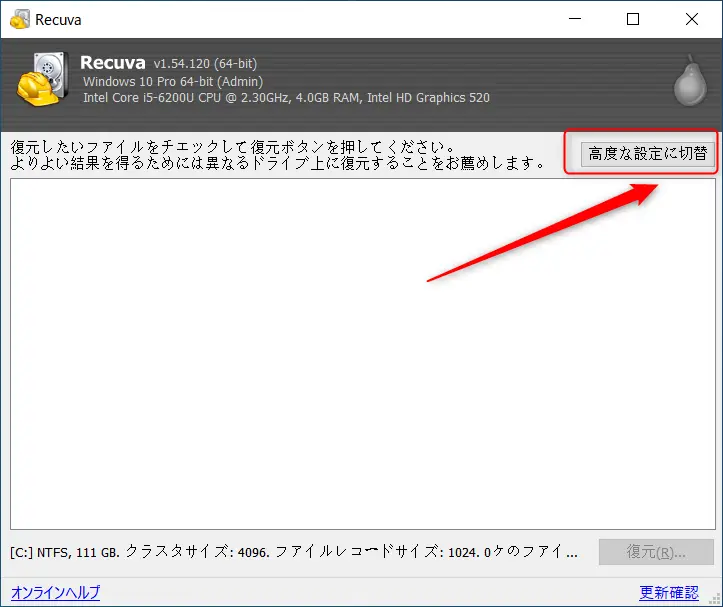Open the 更新確認 update check link
Screen dimensions: 723x607
pyautogui.click(x=669, y=592)
